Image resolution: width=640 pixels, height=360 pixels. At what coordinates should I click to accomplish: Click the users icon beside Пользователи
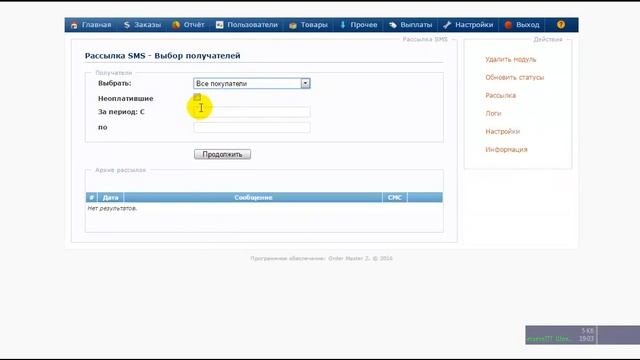click(x=220, y=25)
